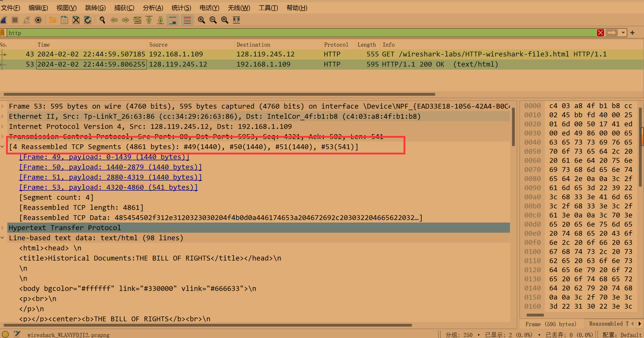Open the 统计(S) menu

181,8
